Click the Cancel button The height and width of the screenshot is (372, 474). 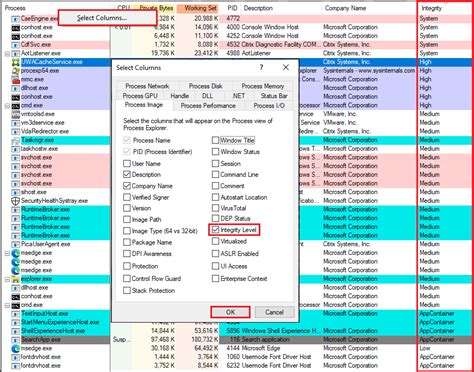(274, 312)
